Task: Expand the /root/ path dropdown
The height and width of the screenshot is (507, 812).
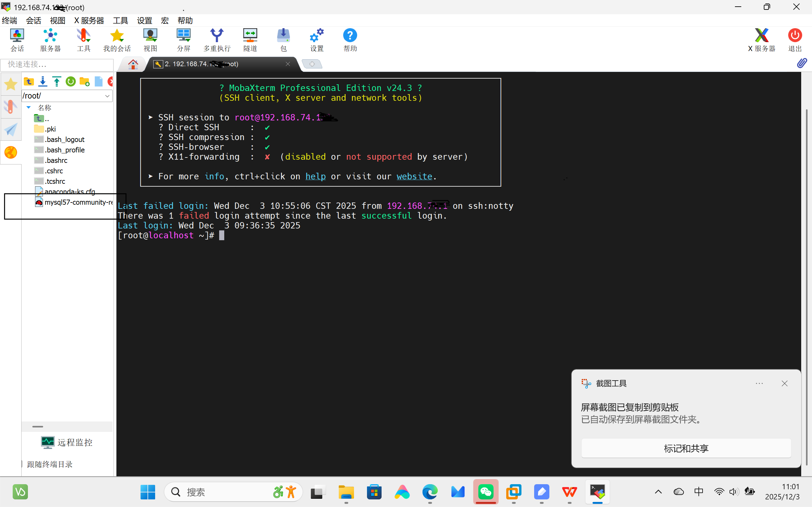Action: (108, 96)
